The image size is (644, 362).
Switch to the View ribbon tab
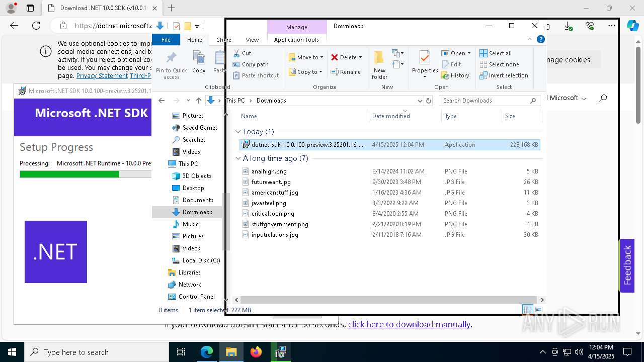tap(252, 40)
